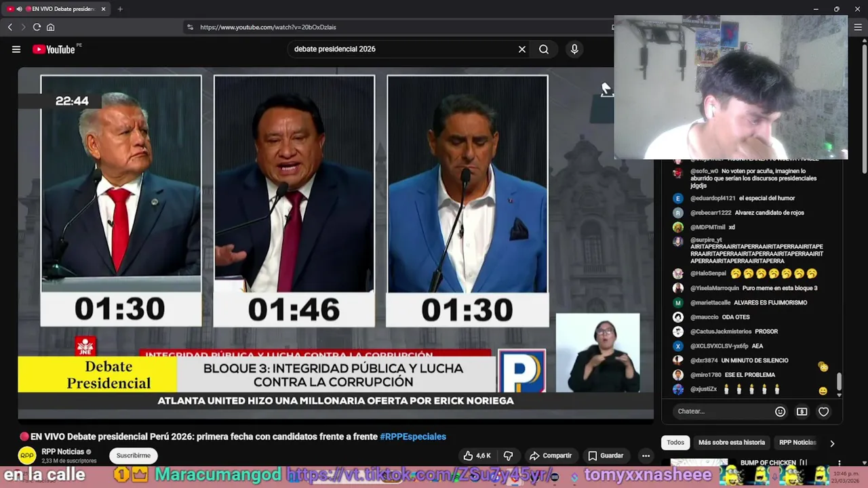Screen dimensions: 868x488
Task: Mute the tab via the speaker icon
Action: [x=19, y=9]
